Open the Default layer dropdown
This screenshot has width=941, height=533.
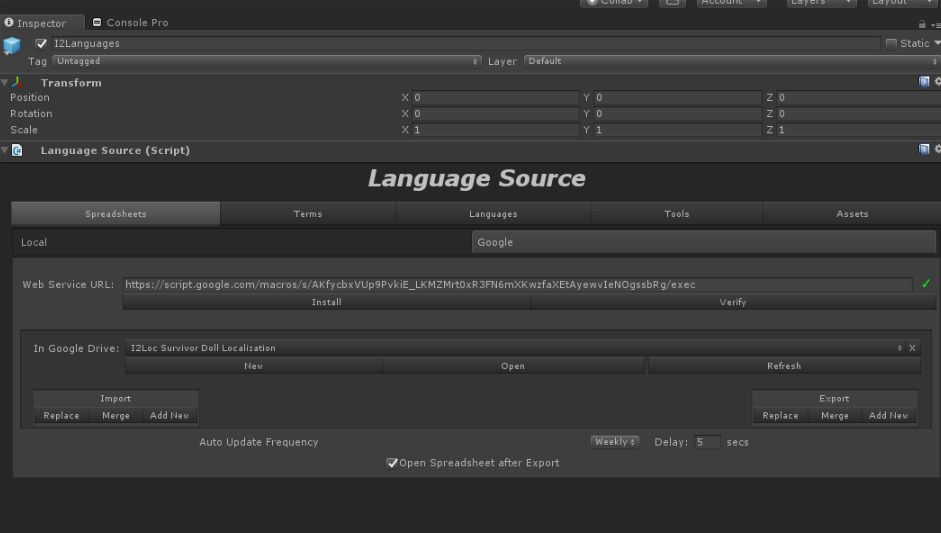point(730,61)
